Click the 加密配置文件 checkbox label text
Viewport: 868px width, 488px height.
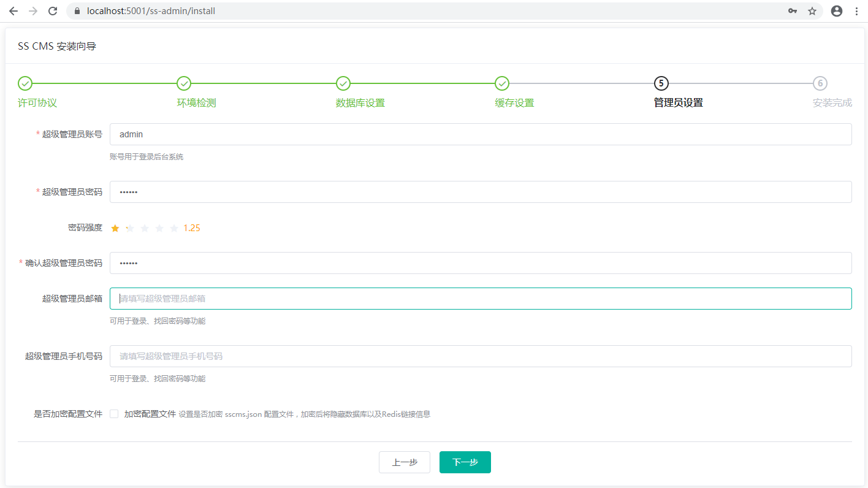point(150,414)
